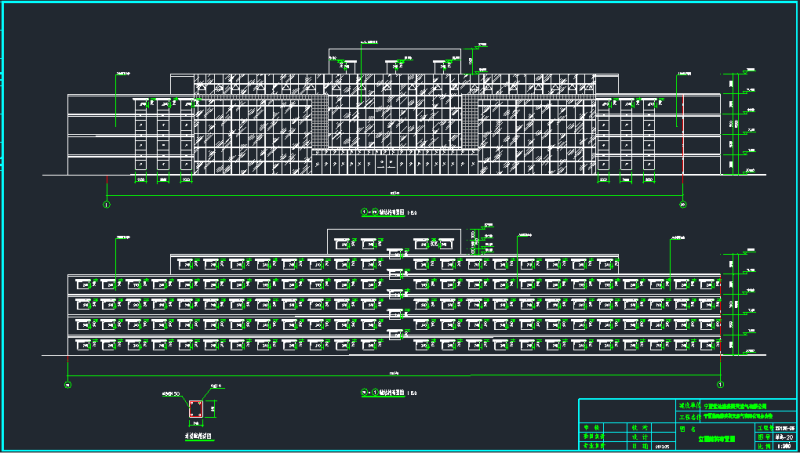
Task: Click the left axis bubble under the upper elevation
Action: coord(107,204)
